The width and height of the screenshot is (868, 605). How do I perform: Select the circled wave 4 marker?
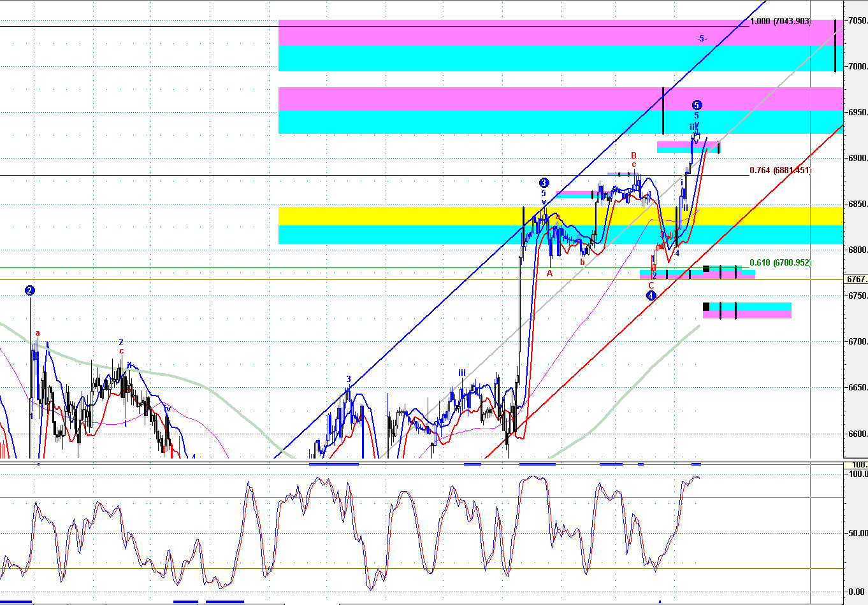pos(651,296)
